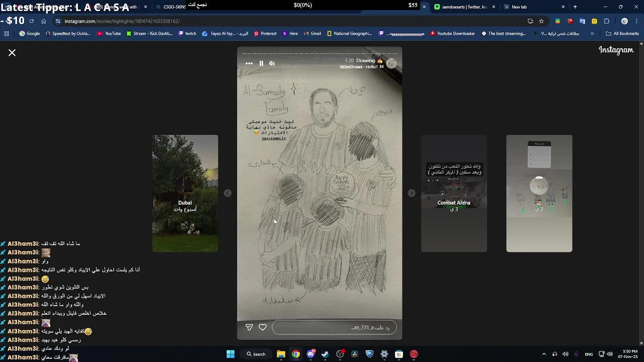Open DaVinci Resolve from taskbar
The width and height of the screenshot is (644, 362).
point(355,354)
